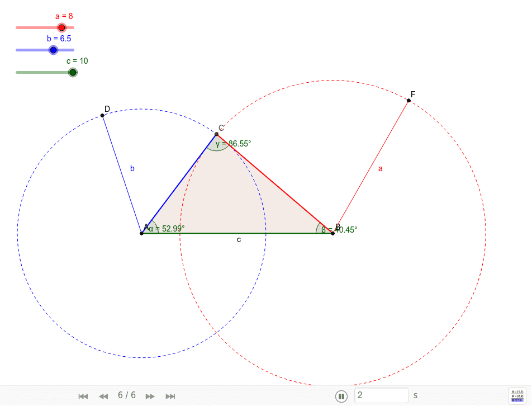The width and height of the screenshot is (532, 406).
Task: Jump to last construction step
Action: pyautogui.click(x=170, y=396)
